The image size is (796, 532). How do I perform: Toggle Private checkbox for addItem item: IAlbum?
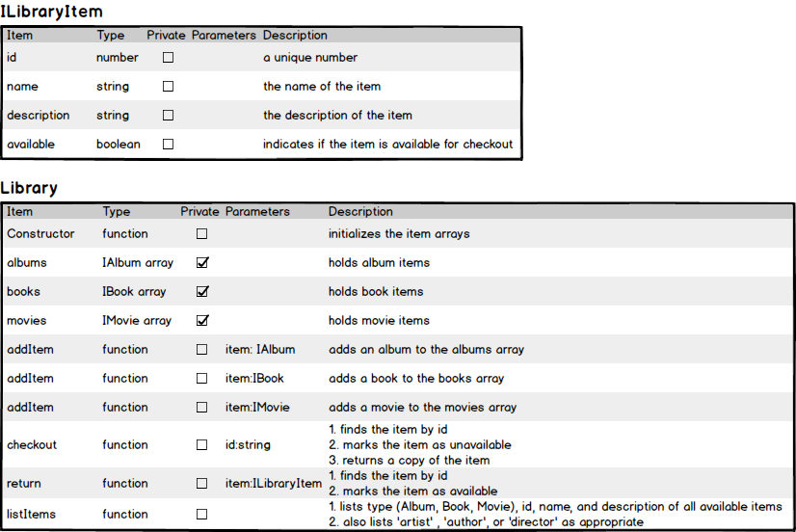coord(202,349)
